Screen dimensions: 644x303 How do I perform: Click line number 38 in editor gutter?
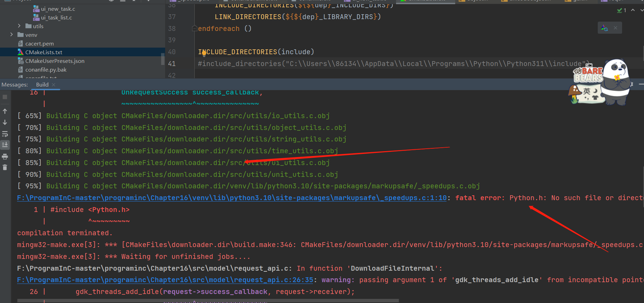coord(172,28)
